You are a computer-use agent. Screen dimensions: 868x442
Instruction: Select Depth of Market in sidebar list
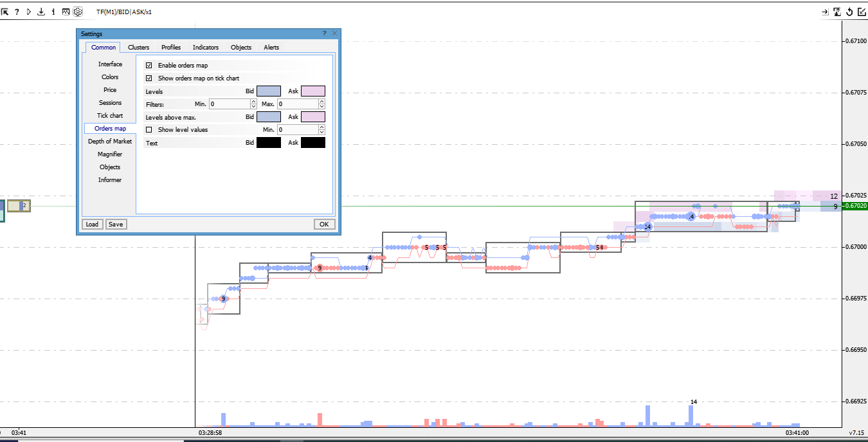(x=110, y=141)
